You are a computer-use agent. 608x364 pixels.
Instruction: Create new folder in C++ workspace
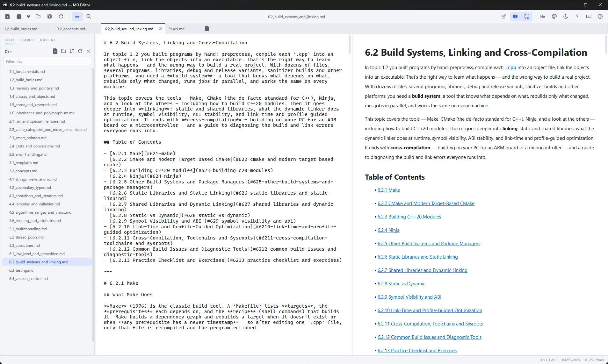coord(63,51)
